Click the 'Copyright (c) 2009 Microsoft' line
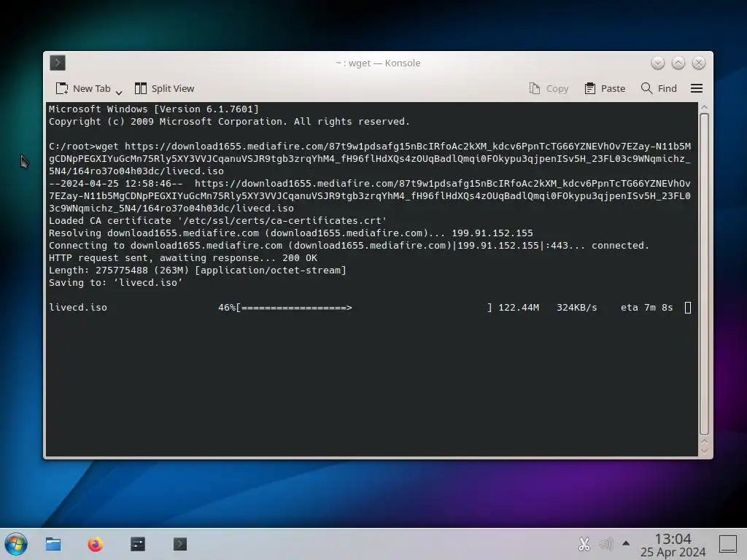The image size is (747, 560). 229,122
